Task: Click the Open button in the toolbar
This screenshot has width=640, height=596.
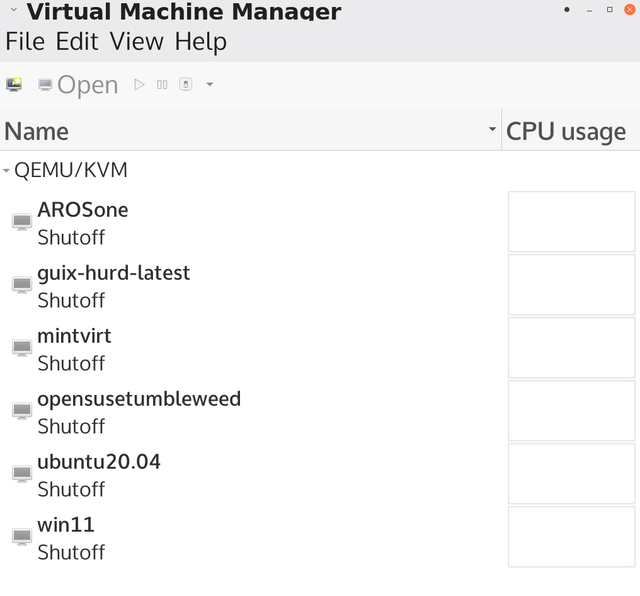Action: point(78,85)
